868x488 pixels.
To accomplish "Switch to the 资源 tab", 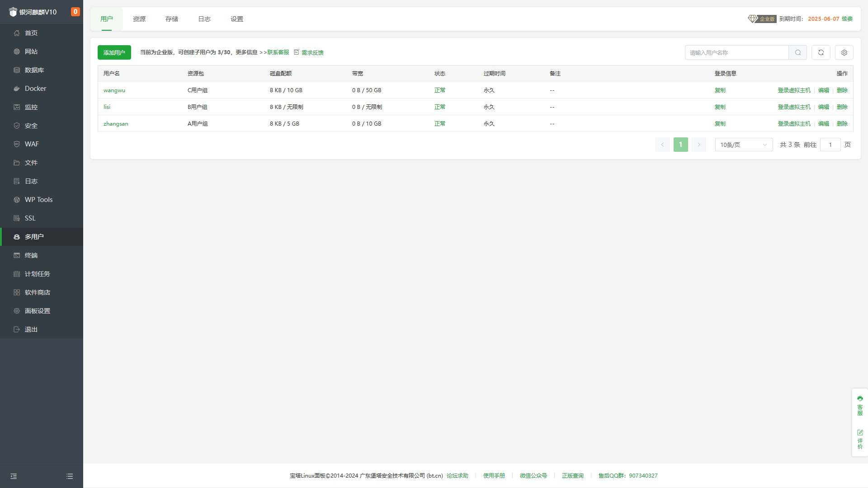I will click(139, 19).
